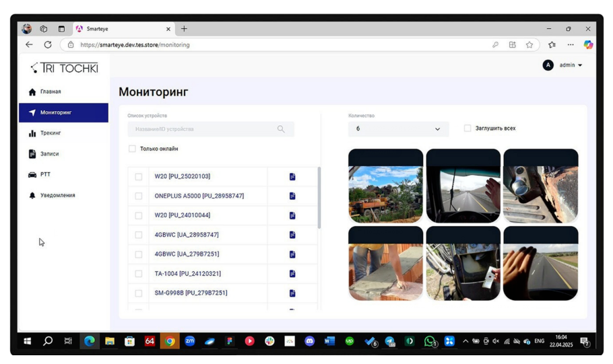
Task: Open records icon for ONEPLUS A5000 row
Action: (x=292, y=196)
